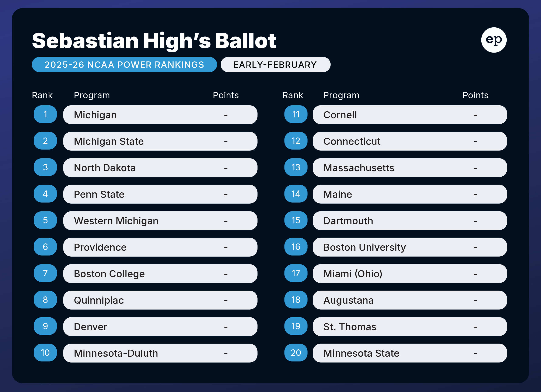Click the left Points column header

(225, 95)
